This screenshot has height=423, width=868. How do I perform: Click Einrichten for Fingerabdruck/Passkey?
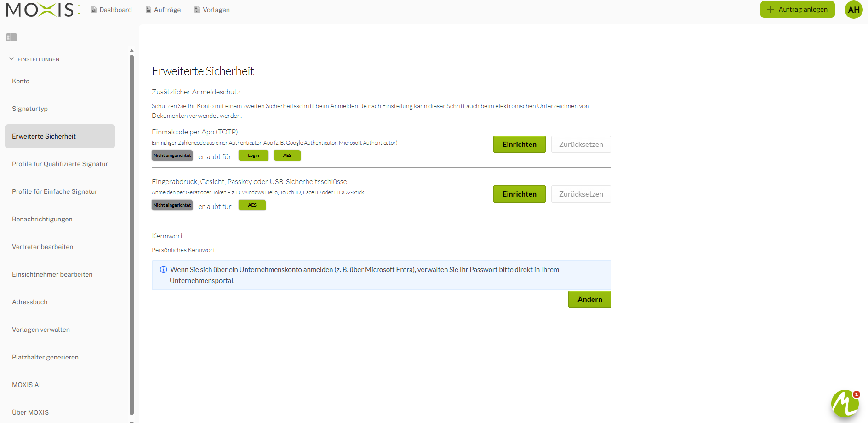click(520, 194)
